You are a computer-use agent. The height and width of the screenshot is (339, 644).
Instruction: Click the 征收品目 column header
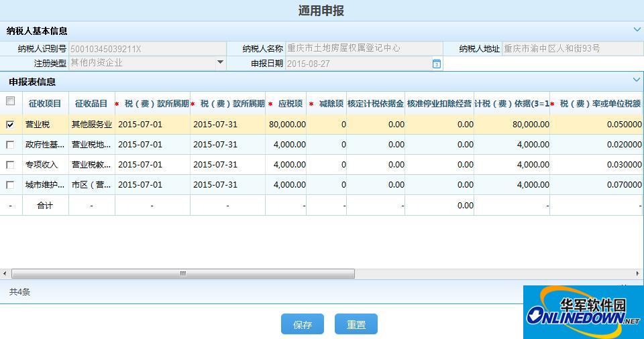[92, 104]
